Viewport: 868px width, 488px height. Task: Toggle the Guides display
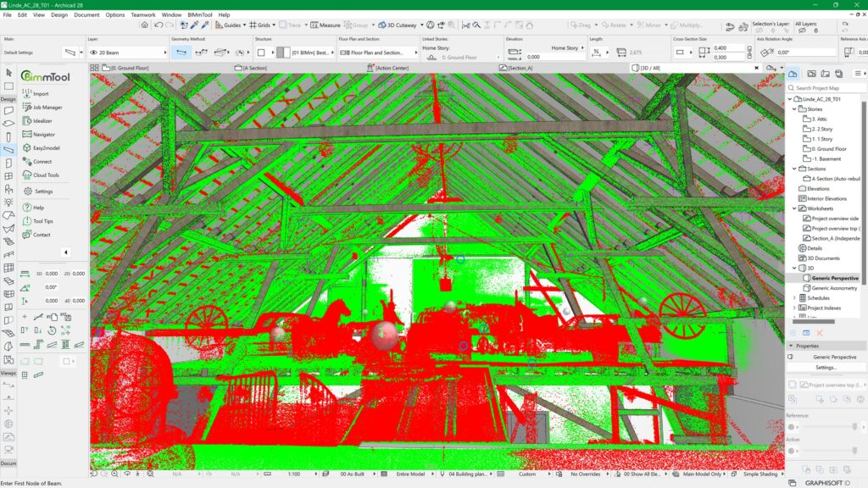click(230, 25)
